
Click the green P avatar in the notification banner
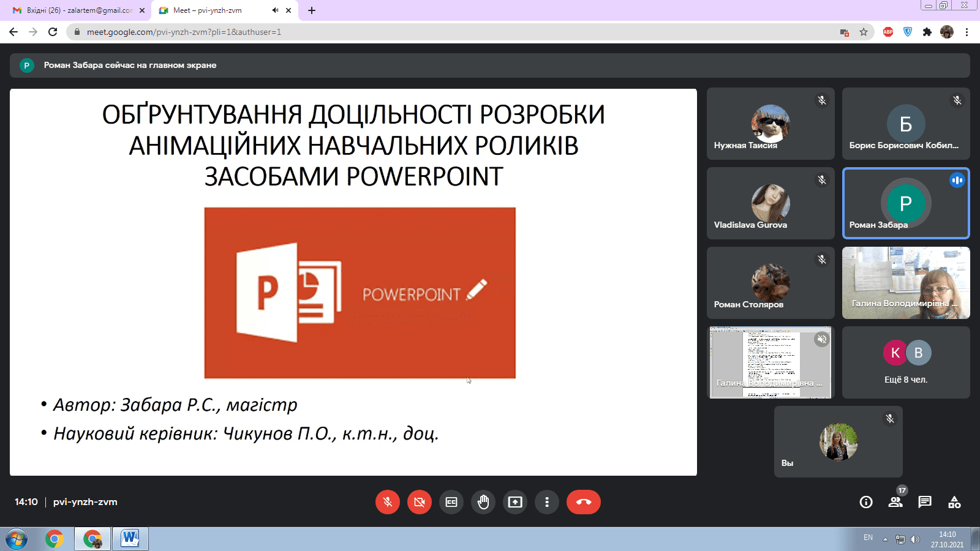point(27,66)
